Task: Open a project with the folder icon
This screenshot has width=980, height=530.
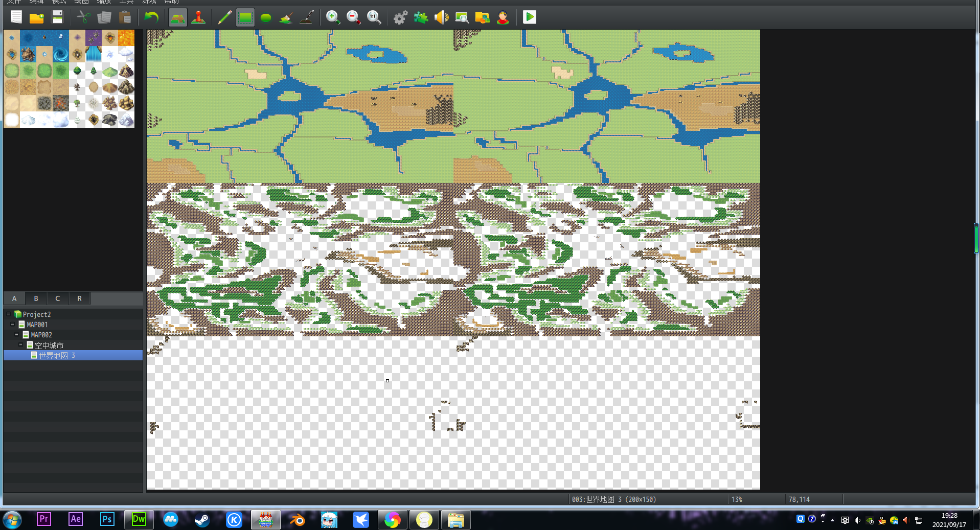Action: coord(37,17)
